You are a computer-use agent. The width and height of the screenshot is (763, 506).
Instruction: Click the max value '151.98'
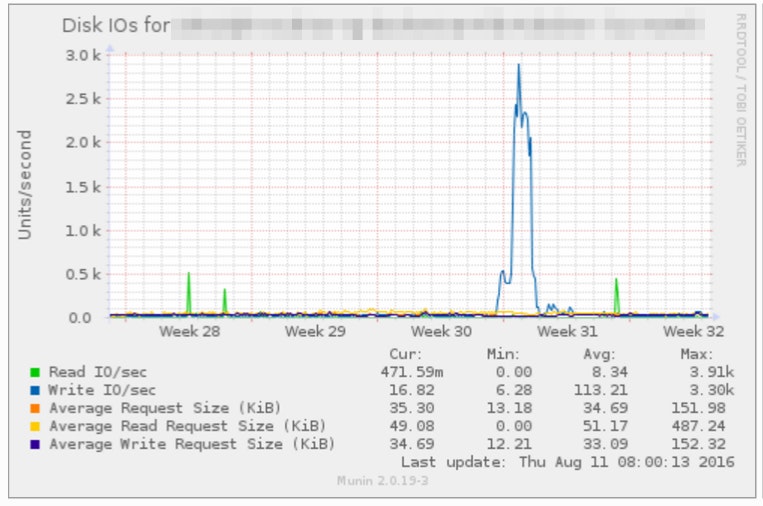tap(698, 408)
